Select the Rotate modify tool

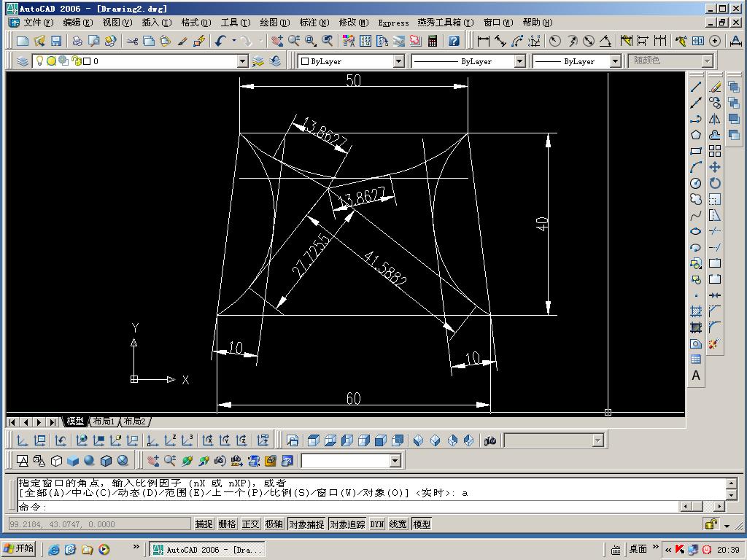pyautogui.click(x=715, y=183)
